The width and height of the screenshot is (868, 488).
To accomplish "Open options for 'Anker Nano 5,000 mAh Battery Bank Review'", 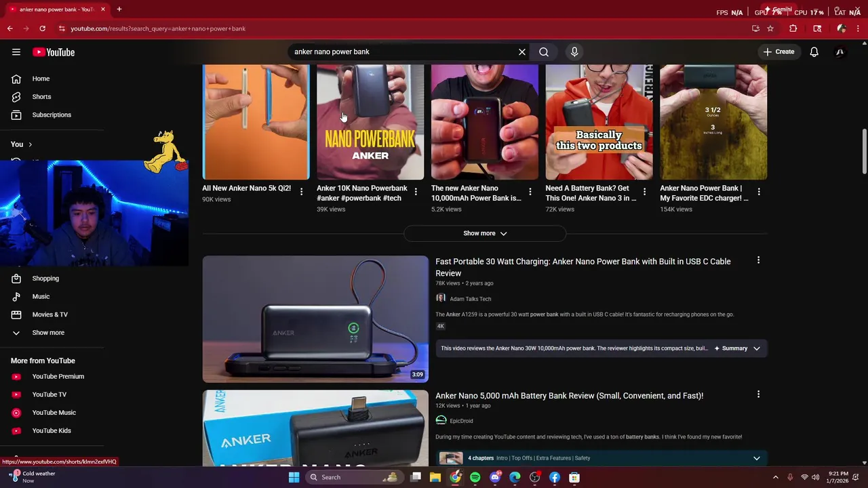I will click(758, 394).
